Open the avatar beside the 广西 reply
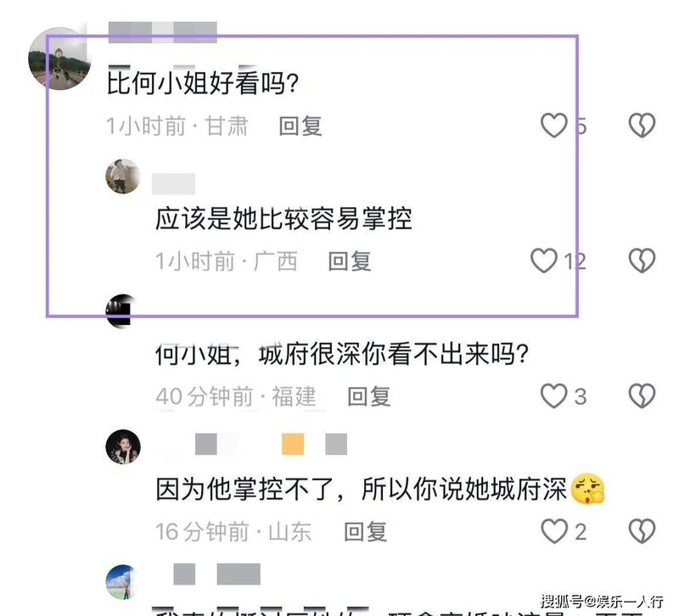The image size is (679, 616). tap(123, 176)
